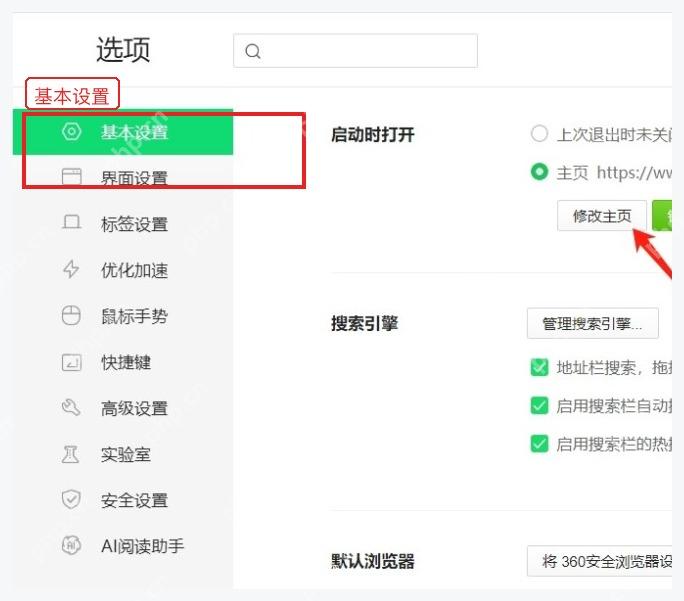Click the 搜索引擎 section heading
The image size is (684, 601).
click(x=364, y=323)
